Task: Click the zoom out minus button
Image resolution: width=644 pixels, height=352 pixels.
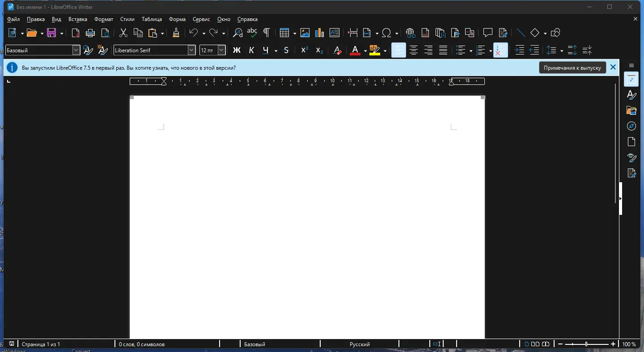Action: [560, 344]
